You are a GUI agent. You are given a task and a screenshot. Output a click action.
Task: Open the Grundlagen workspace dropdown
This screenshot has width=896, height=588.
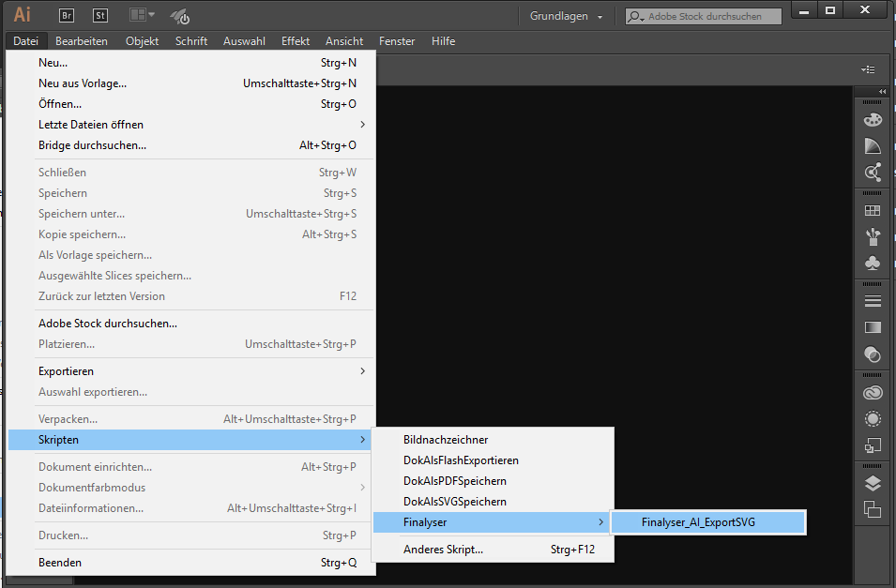[566, 16]
